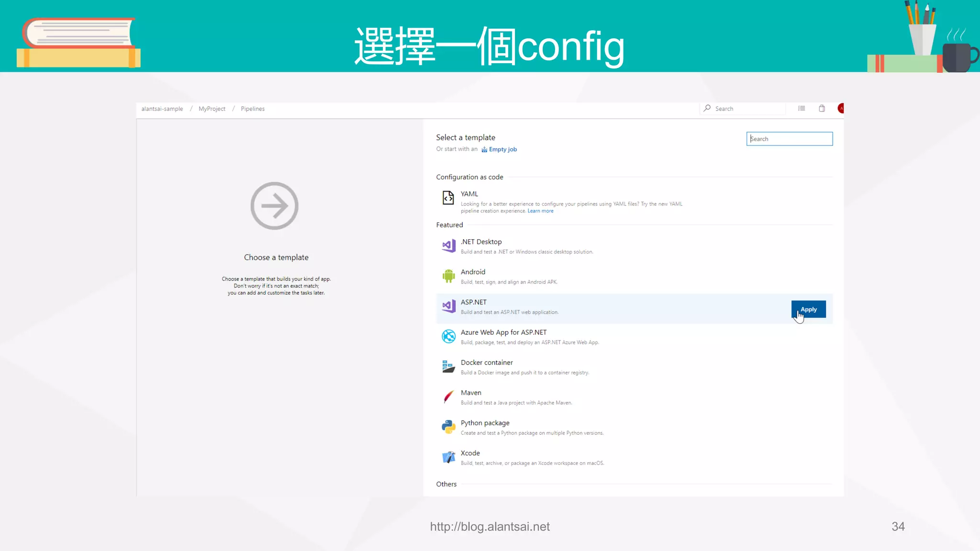The image size is (980, 551).
Task: Click the Docker container whale icon
Action: pos(448,366)
